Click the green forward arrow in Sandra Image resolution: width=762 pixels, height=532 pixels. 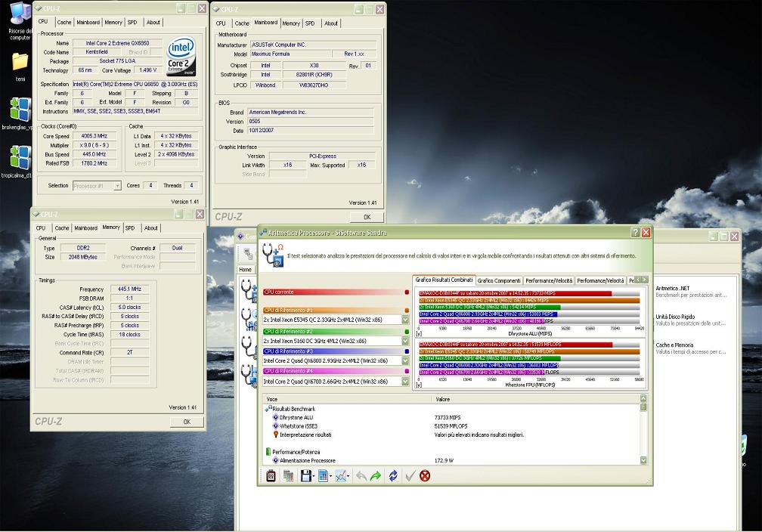coord(375,476)
